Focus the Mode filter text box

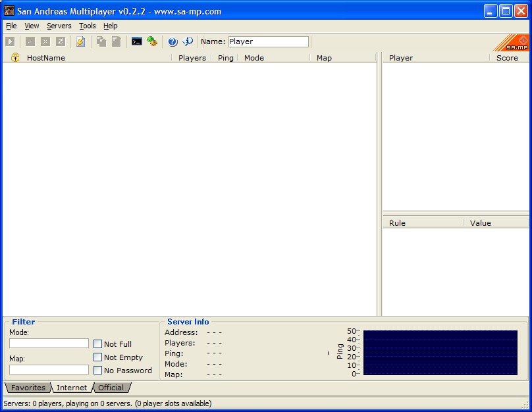pyautogui.click(x=49, y=344)
